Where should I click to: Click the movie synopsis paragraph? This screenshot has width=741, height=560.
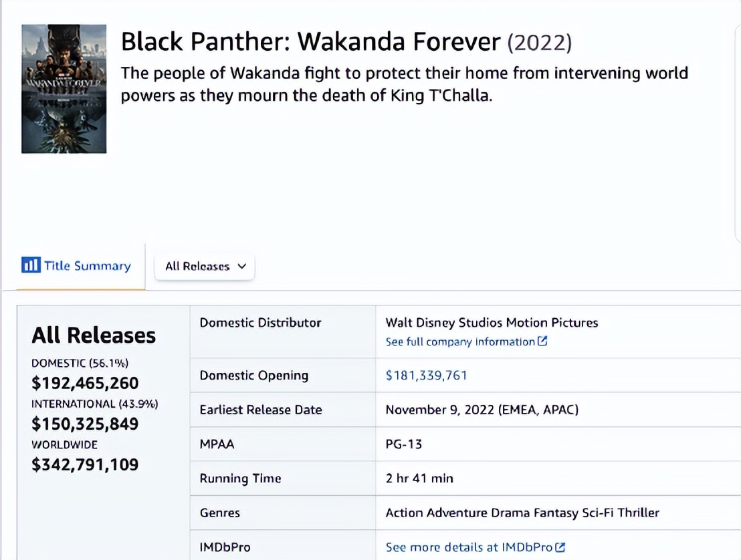(x=404, y=84)
